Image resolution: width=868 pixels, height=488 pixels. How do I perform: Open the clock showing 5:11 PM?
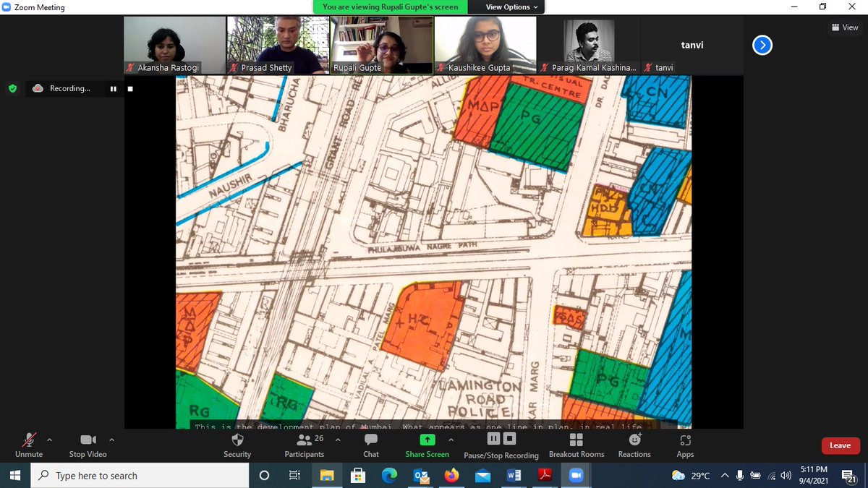pyautogui.click(x=812, y=476)
